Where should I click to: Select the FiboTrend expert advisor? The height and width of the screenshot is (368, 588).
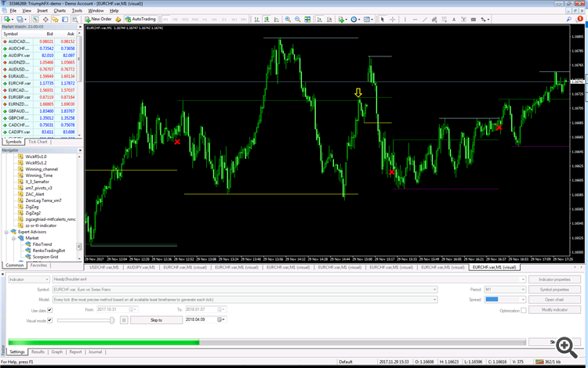pos(42,244)
